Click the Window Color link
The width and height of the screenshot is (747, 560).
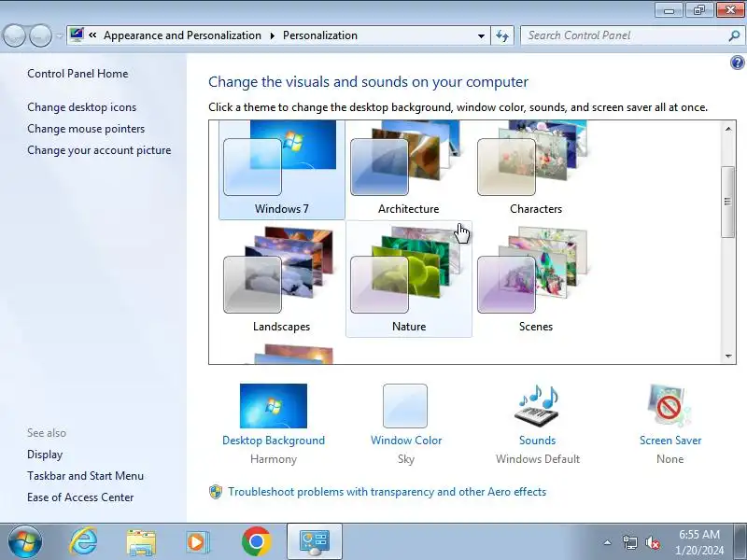coord(406,441)
